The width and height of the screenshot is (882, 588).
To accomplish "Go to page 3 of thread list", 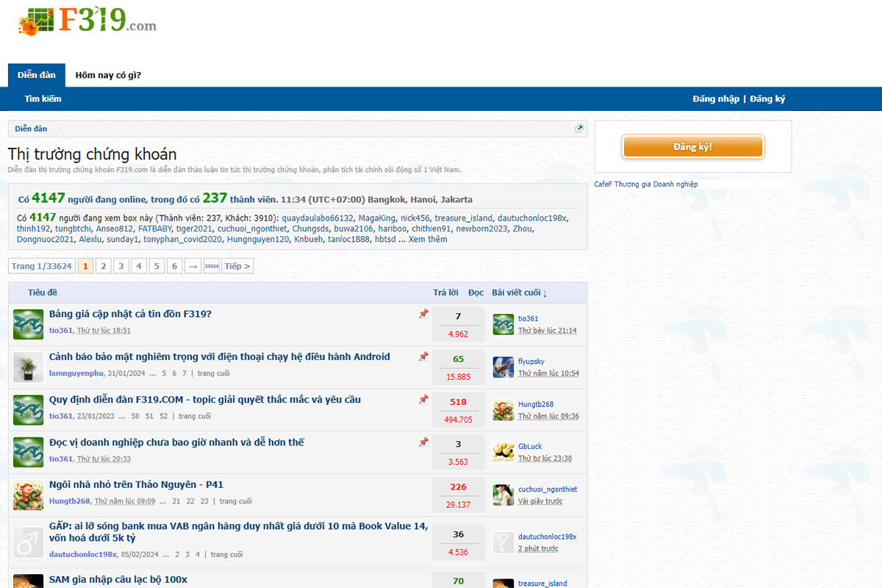I will tap(121, 266).
